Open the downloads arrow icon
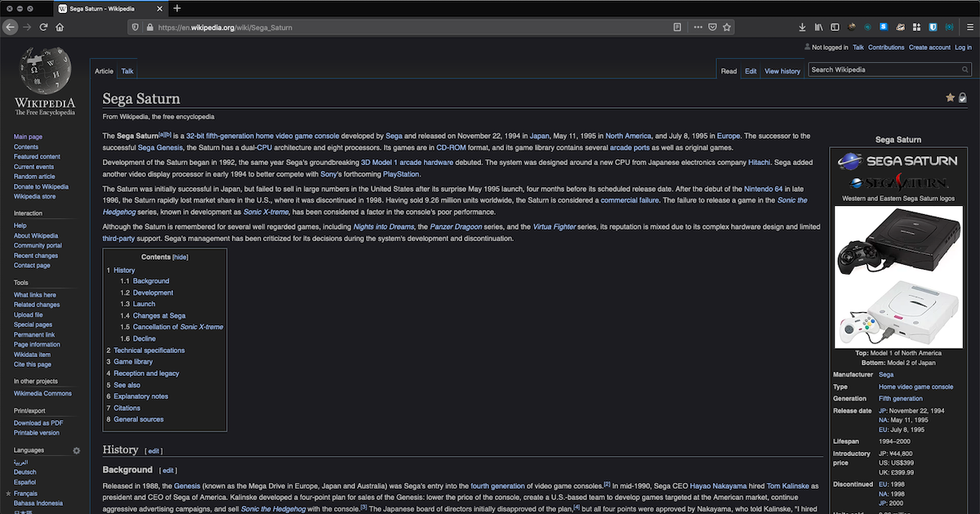980x514 pixels. pos(803,27)
